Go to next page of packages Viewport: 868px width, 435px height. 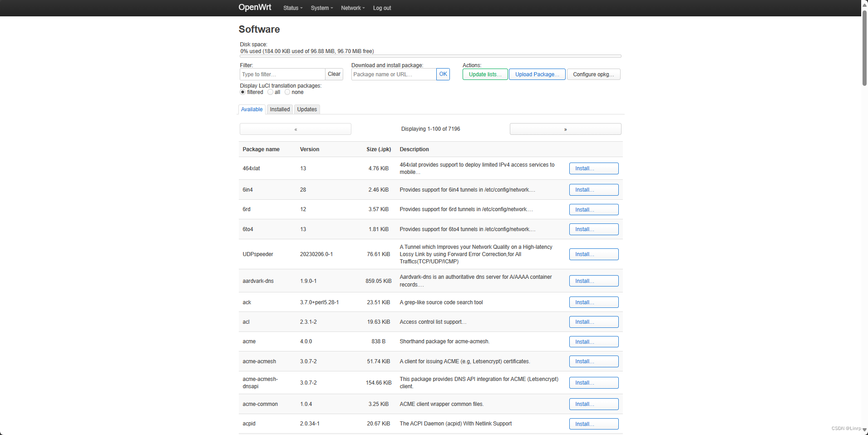tap(566, 129)
